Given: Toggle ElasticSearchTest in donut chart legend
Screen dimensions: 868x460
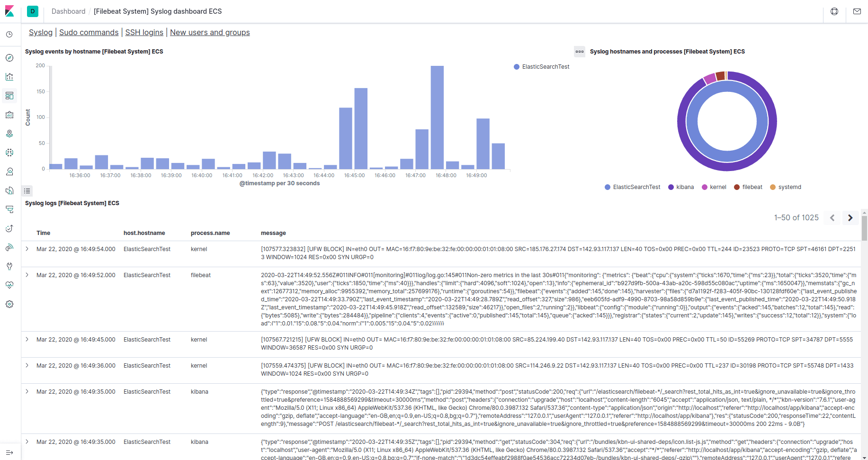Looking at the screenshot, I should click(632, 187).
